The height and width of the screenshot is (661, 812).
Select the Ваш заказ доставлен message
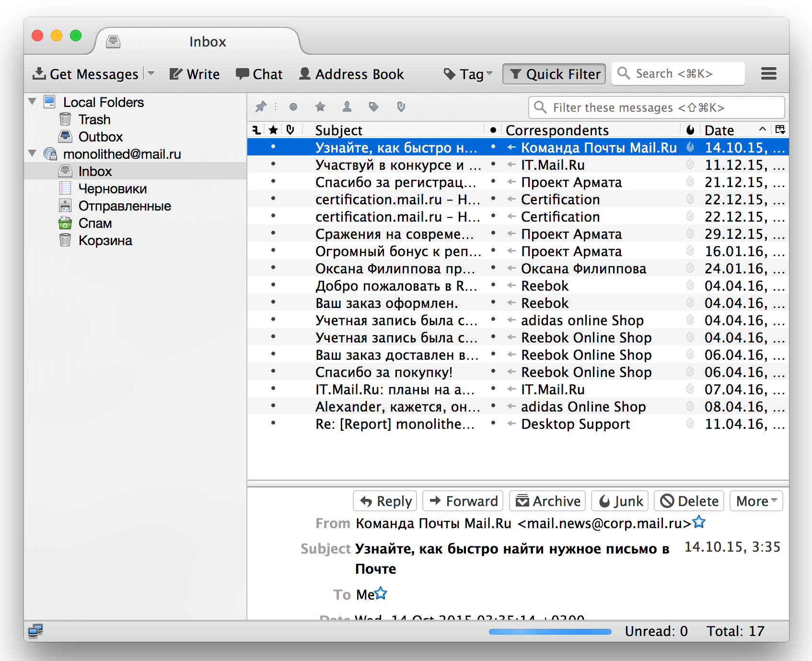pyautogui.click(x=518, y=354)
